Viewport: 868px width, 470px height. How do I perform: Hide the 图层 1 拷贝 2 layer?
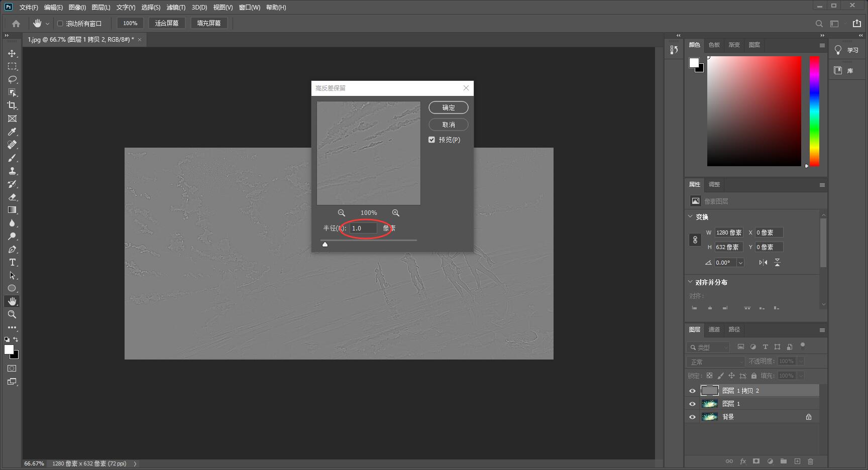[692, 391]
